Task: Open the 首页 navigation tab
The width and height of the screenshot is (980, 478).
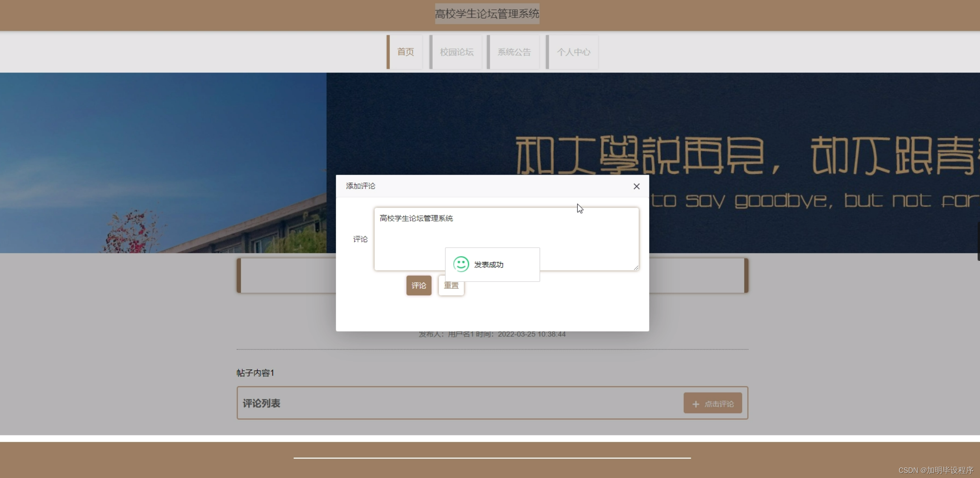Action: click(405, 52)
